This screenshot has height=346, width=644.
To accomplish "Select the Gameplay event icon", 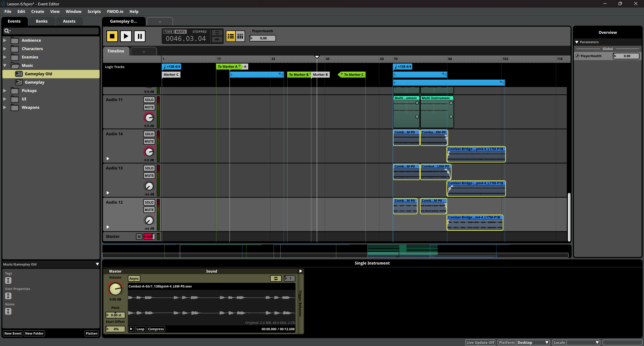I will point(19,82).
